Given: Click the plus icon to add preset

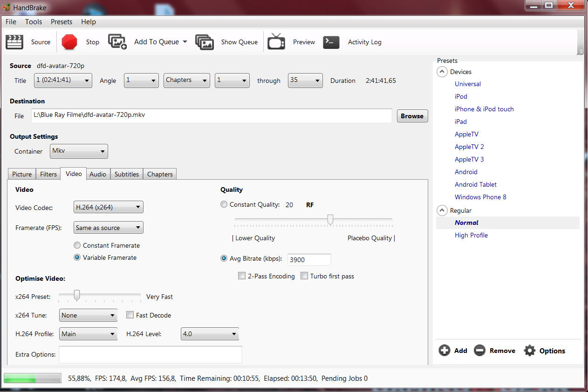Looking at the screenshot, I should pos(444,351).
